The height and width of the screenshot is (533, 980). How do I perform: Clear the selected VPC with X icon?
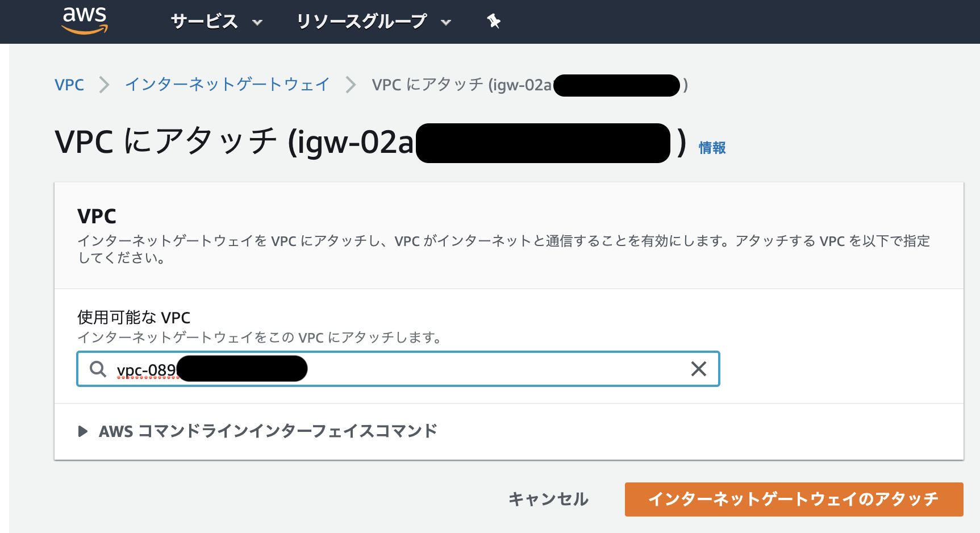coord(698,369)
